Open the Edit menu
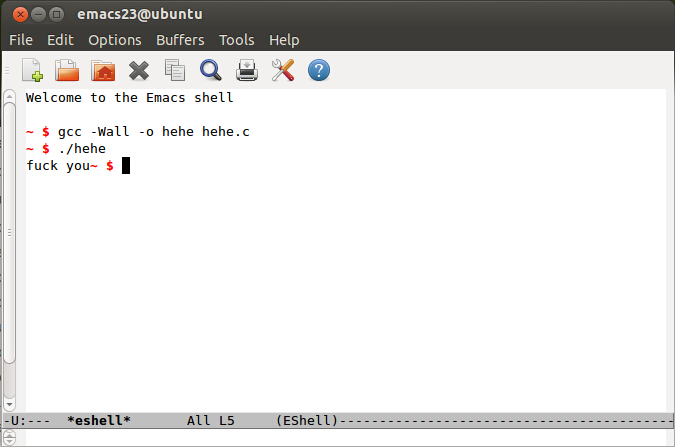This screenshot has width=675, height=447. (60, 40)
